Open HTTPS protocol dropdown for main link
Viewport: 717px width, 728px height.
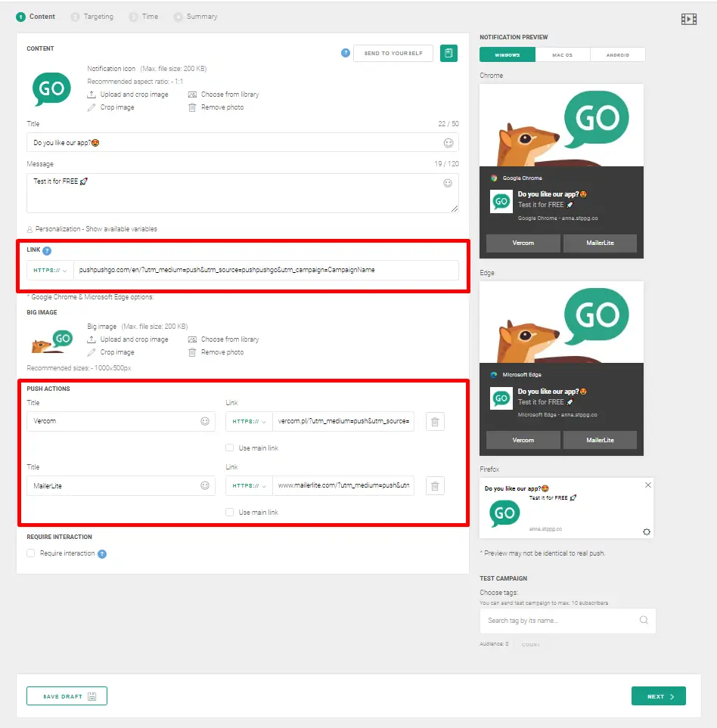click(x=50, y=270)
